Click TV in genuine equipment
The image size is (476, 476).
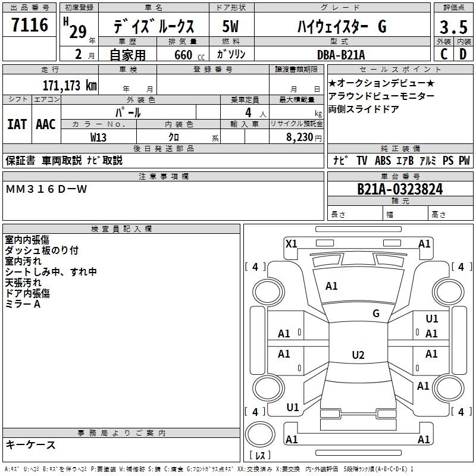[x=362, y=160]
